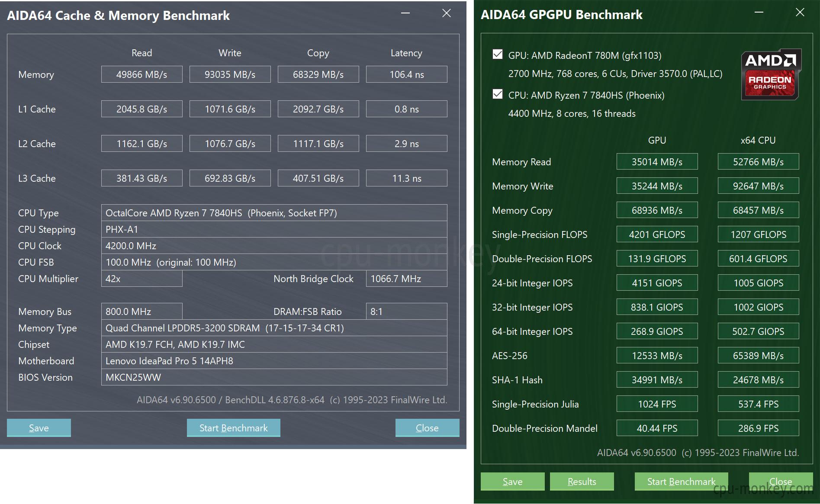Select L3 Cache Read value 381.43 GB/s
This screenshot has height=504, width=820.
click(142, 178)
